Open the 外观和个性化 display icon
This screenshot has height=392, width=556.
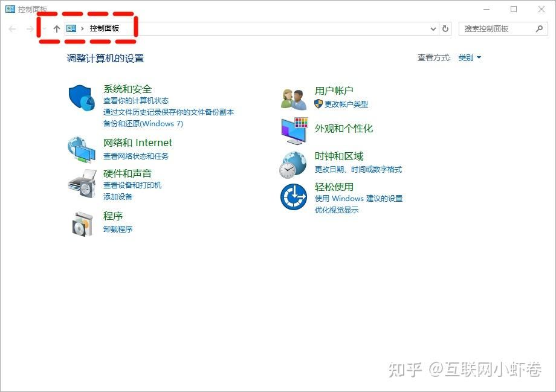point(293,129)
